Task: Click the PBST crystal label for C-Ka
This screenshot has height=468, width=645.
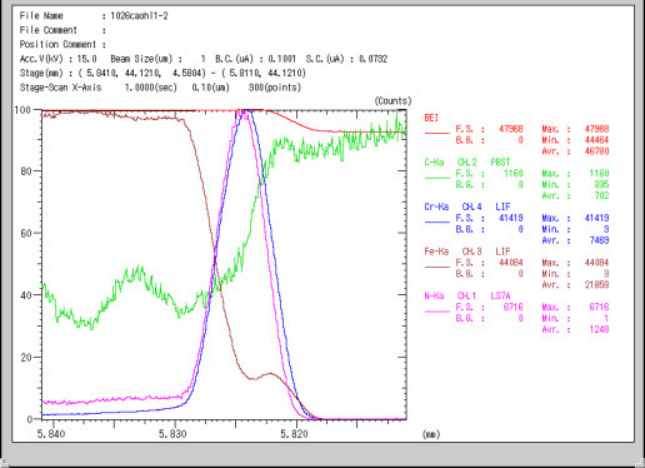Action: (x=500, y=162)
